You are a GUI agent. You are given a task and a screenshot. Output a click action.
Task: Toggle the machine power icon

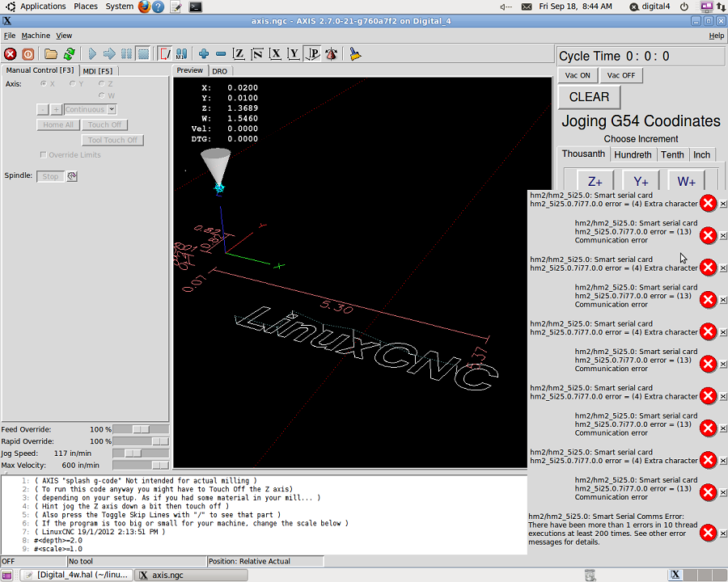(x=28, y=54)
